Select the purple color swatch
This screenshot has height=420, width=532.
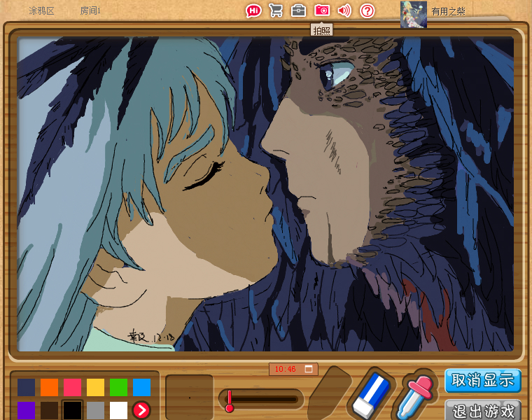(x=26, y=410)
